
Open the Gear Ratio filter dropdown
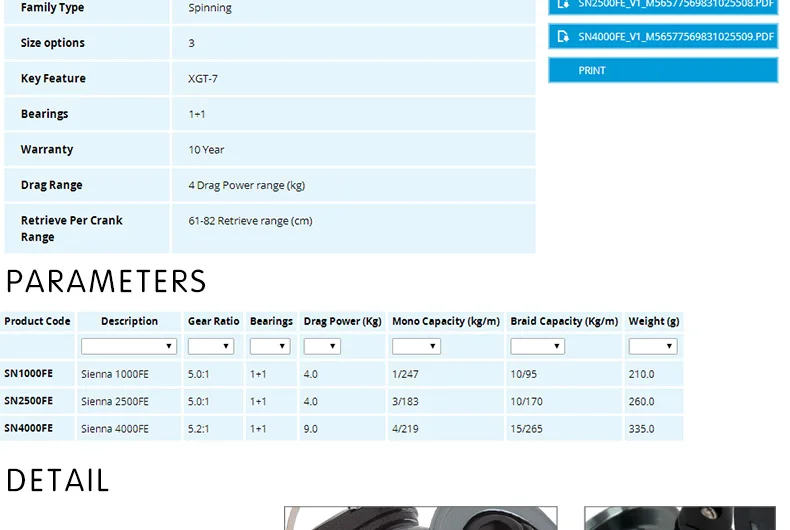click(211, 346)
